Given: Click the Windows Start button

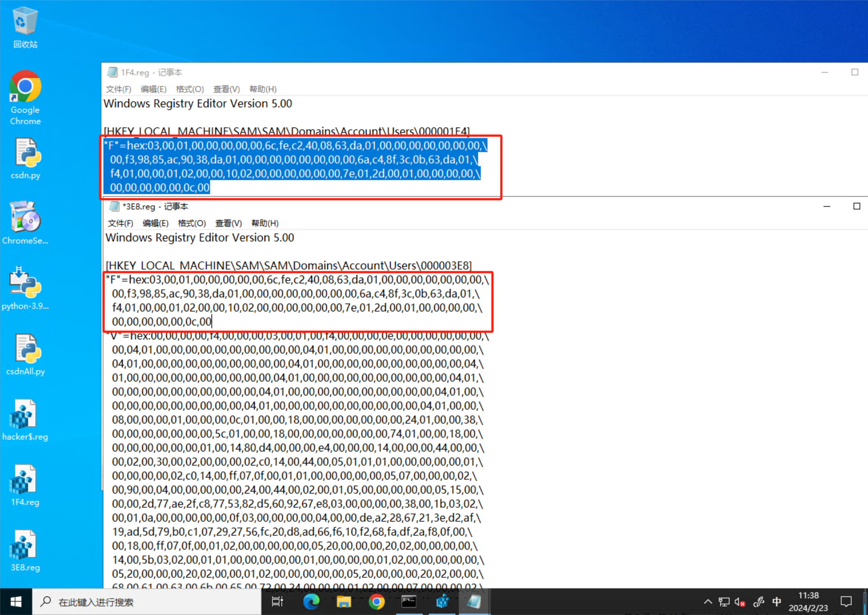Looking at the screenshot, I should (16, 602).
